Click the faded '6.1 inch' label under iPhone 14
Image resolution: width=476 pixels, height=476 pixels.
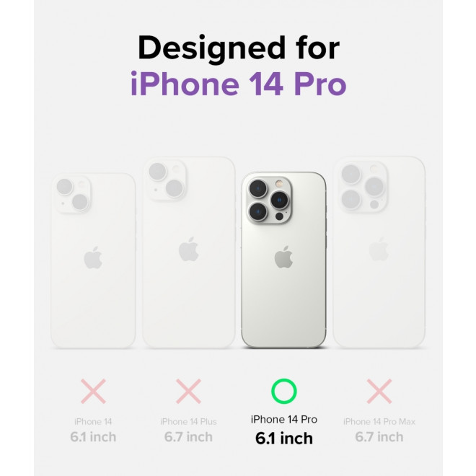pos(93,437)
